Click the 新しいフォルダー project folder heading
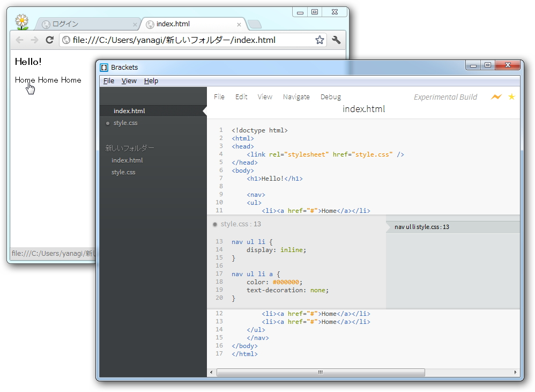The image size is (535, 392). [130, 148]
